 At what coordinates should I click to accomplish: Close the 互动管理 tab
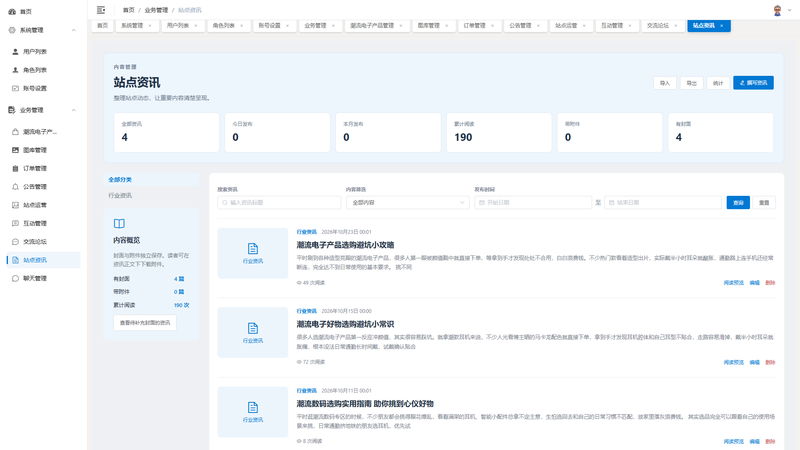pyautogui.click(x=630, y=26)
